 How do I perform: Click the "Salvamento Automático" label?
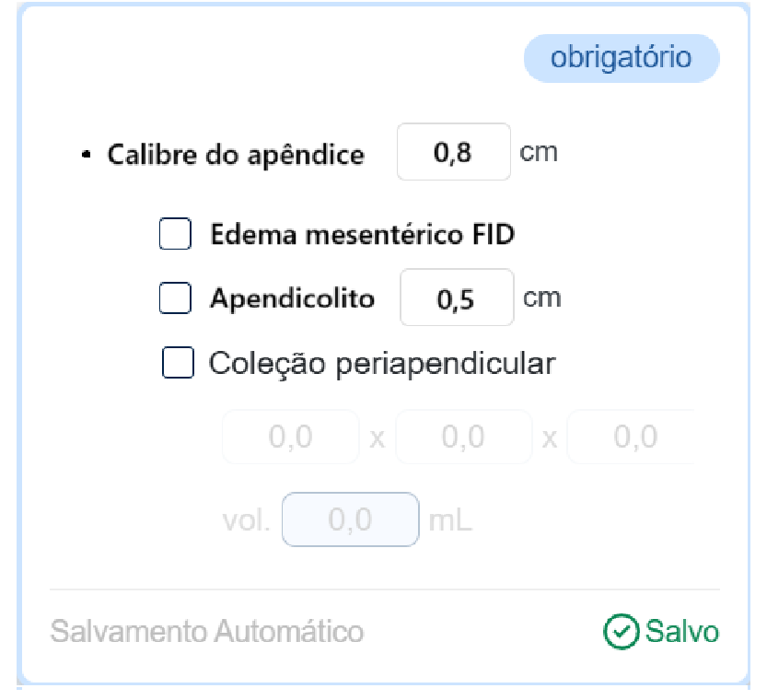coord(206,632)
